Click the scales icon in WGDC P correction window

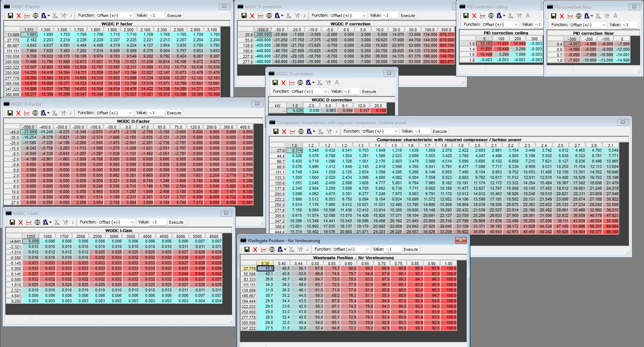tap(269, 16)
